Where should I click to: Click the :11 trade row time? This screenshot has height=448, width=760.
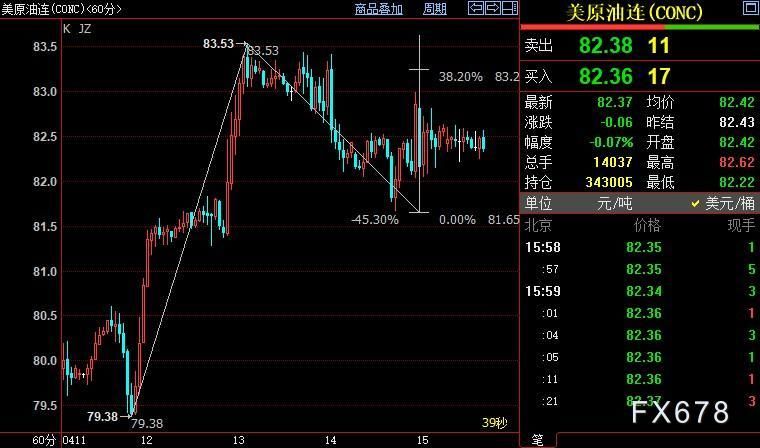pyautogui.click(x=550, y=379)
